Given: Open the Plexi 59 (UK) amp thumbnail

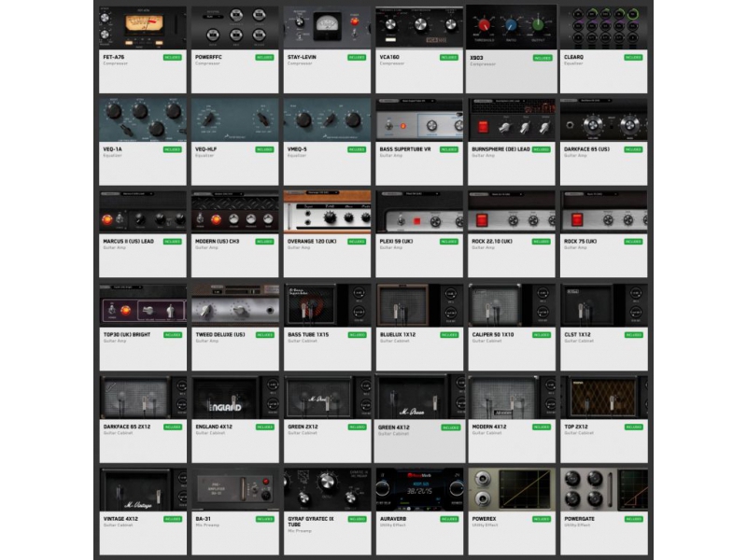Looking at the screenshot, I should click(419, 213).
